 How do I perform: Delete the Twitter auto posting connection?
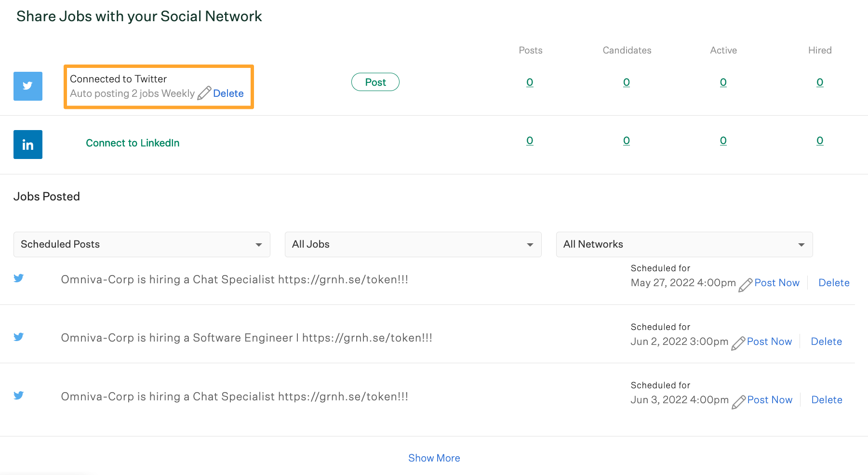(228, 93)
